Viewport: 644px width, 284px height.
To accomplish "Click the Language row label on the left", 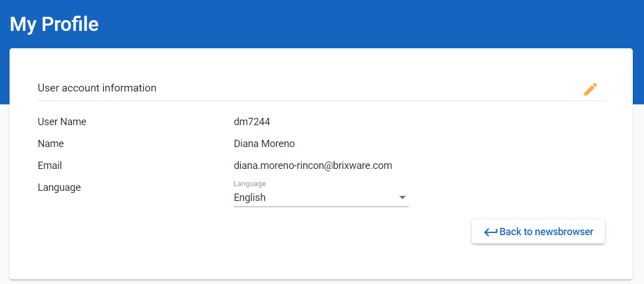I will 59,187.
